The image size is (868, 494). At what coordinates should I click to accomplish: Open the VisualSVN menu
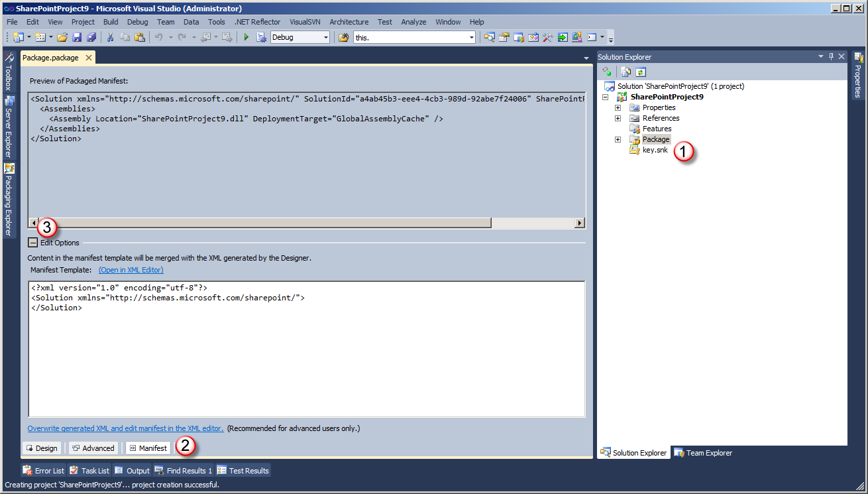pos(305,22)
